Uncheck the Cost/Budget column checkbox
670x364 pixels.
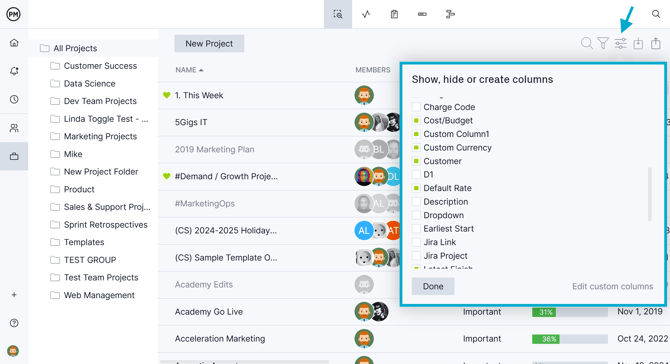click(x=416, y=120)
